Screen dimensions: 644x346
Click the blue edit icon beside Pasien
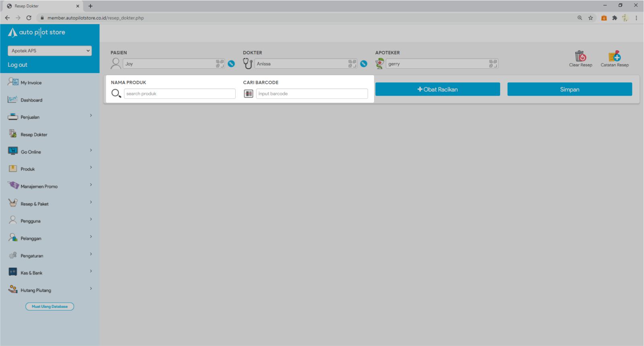click(x=231, y=64)
